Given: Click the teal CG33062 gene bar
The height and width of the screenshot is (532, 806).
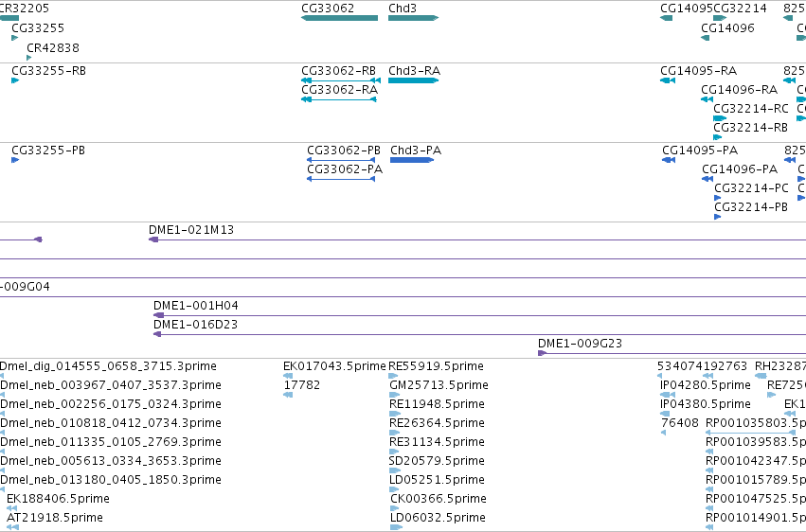Looking at the screenshot, I should pyautogui.click(x=339, y=18).
